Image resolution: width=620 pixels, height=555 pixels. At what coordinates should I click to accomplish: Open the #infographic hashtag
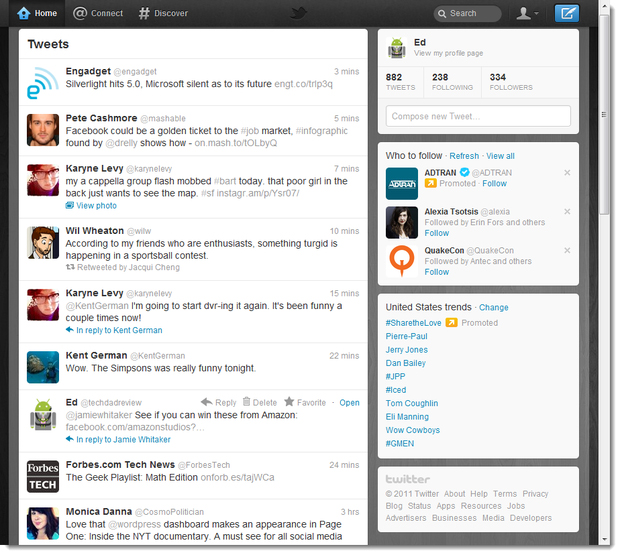(x=321, y=131)
